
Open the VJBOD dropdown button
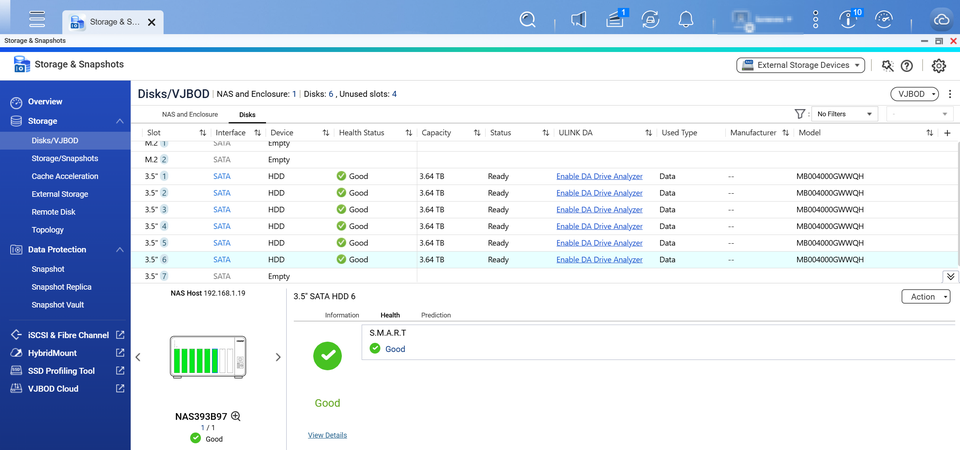(x=914, y=93)
